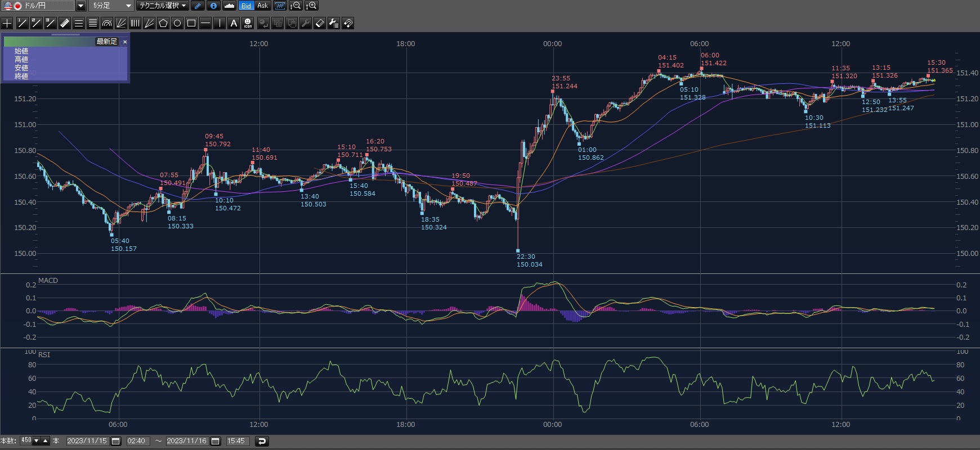Click the reload arrow button beside 15:45
The image size is (980, 450).
click(x=262, y=441)
